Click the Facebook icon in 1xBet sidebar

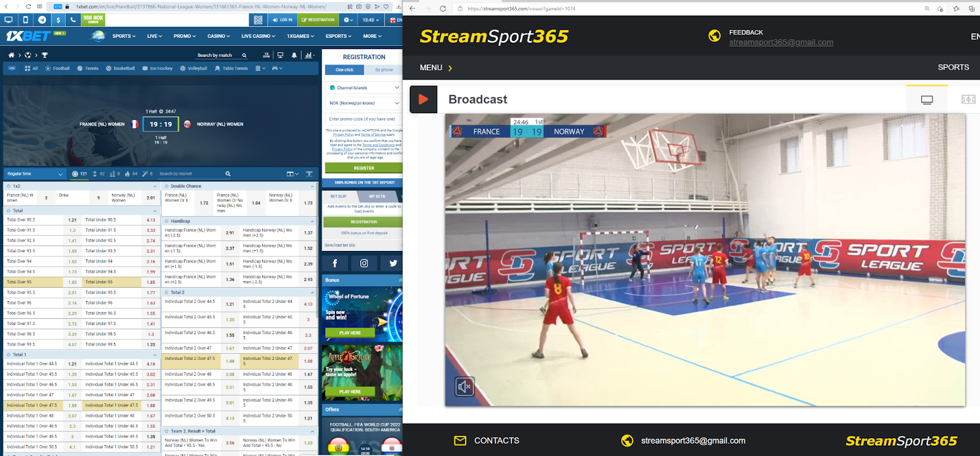pos(334,263)
